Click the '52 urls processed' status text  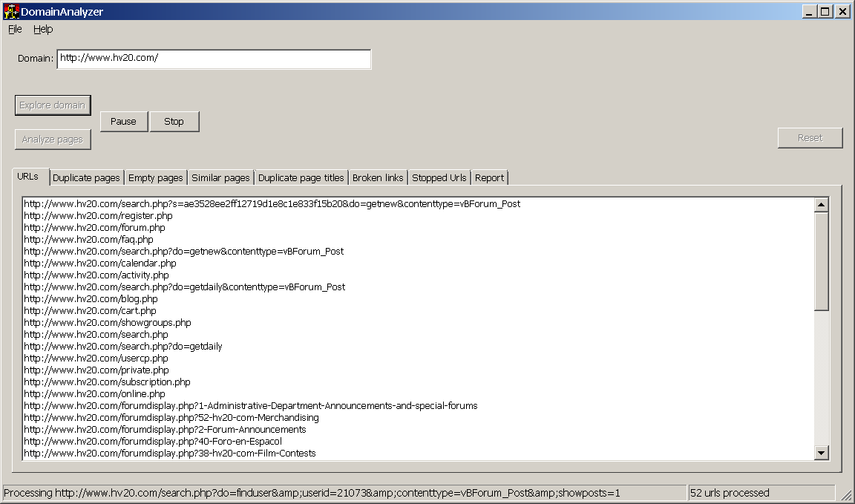(x=730, y=493)
